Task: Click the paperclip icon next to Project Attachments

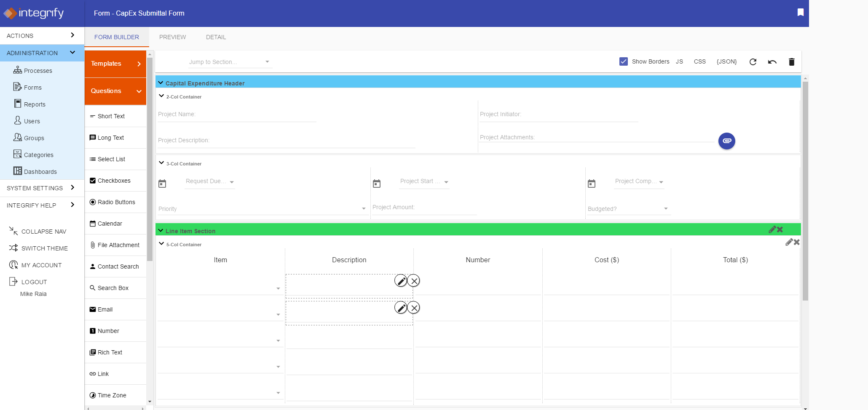Action: (726, 141)
